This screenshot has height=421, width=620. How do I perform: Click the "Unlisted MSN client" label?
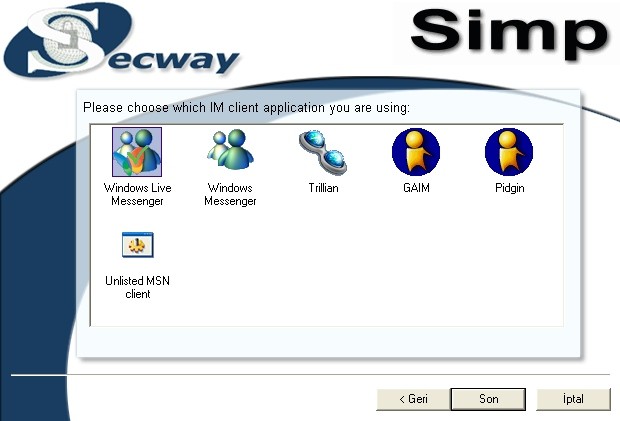[138, 287]
